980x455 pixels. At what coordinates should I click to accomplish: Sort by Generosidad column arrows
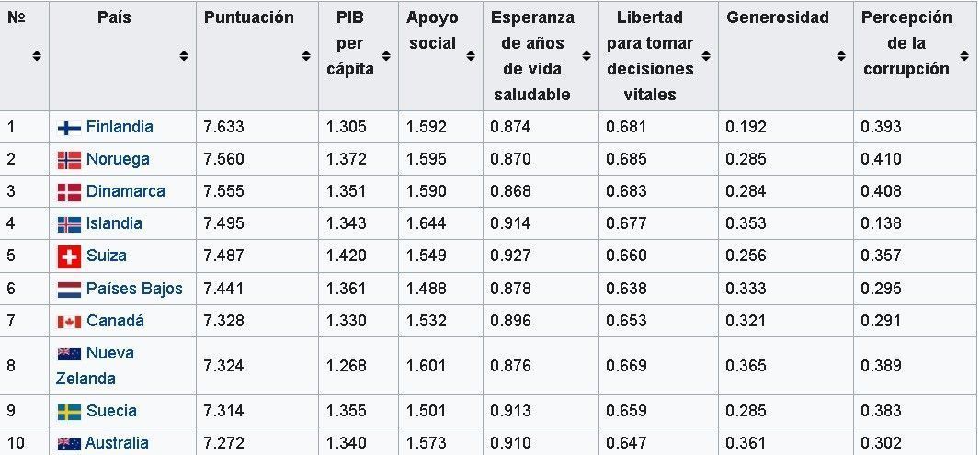click(841, 56)
